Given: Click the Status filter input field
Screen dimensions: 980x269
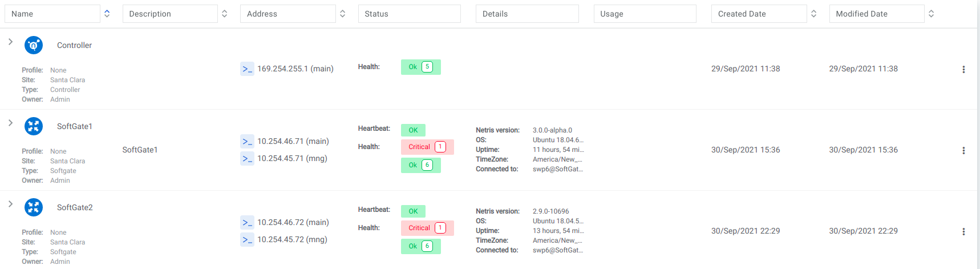Looking at the screenshot, I should pyautogui.click(x=409, y=14).
